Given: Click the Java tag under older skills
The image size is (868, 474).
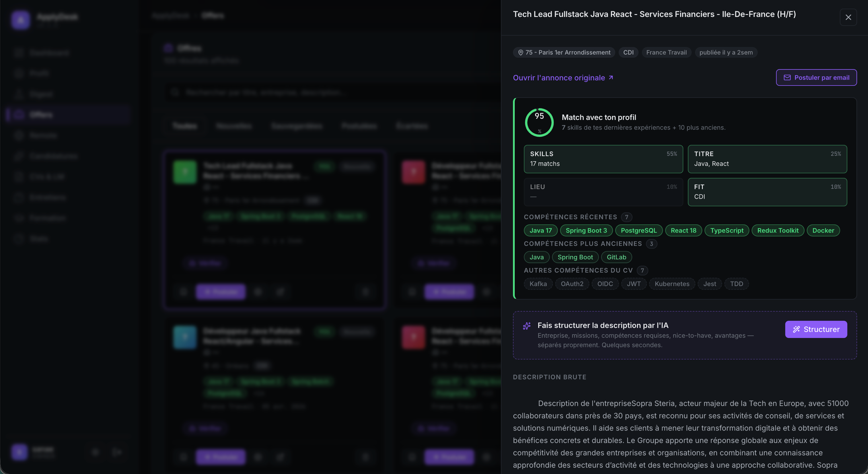Looking at the screenshot, I should click(x=536, y=257).
